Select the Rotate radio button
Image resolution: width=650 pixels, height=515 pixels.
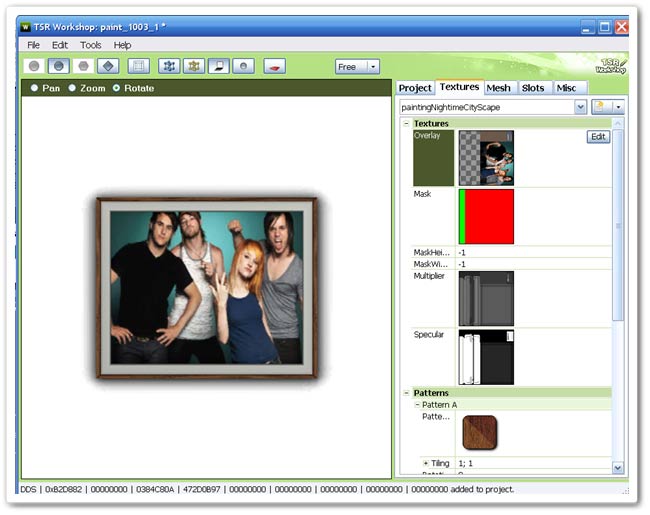click(x=117, y=88)
